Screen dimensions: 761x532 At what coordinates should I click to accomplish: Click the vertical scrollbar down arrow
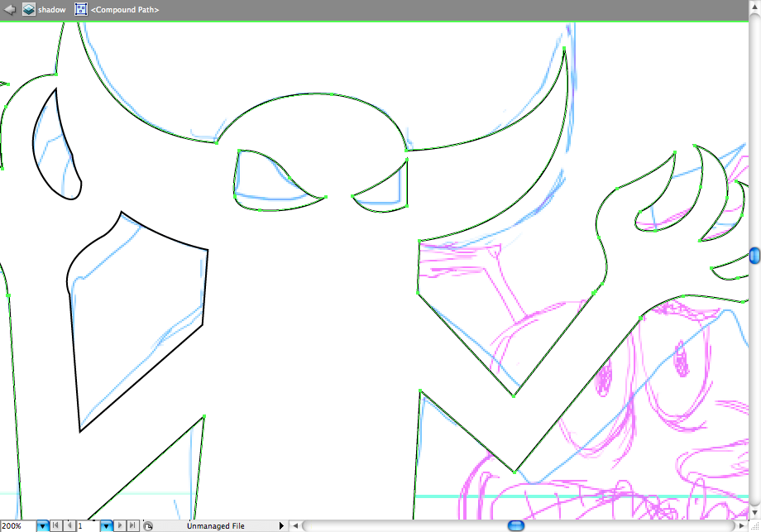coord(754,513)
